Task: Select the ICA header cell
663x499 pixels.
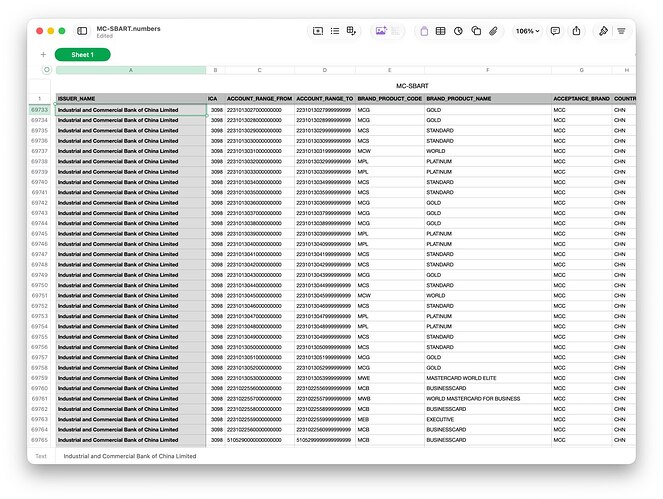Action: (216, 99)
